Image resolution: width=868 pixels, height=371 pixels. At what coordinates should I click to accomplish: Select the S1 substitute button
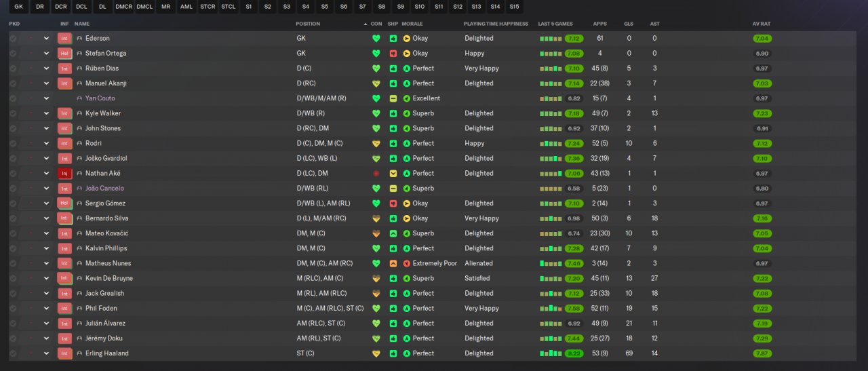tap(249, 7)
